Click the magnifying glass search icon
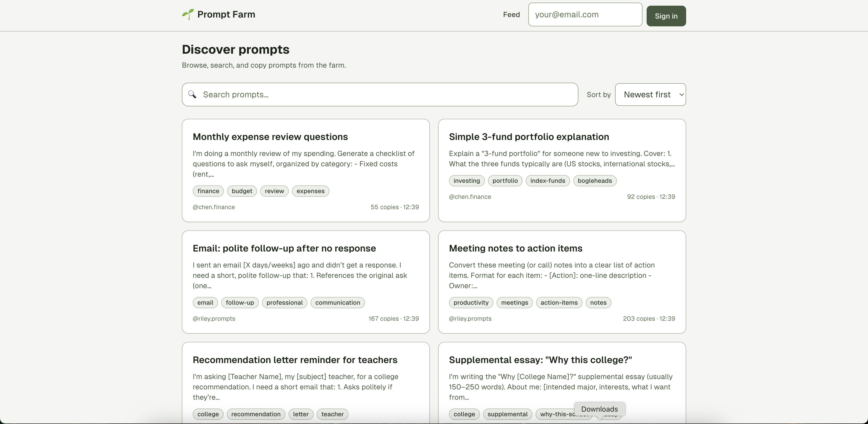This screenshot has width=868, height=424. [192, 95]
